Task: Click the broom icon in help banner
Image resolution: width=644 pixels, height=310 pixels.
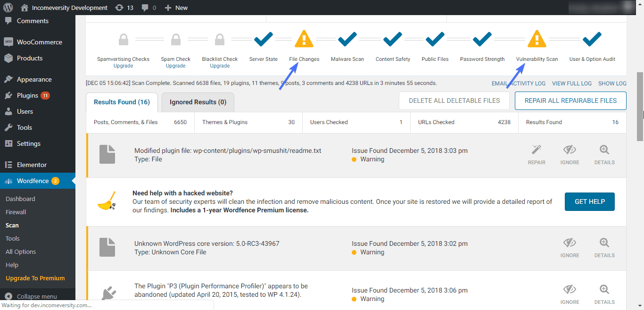Action: 107,201
